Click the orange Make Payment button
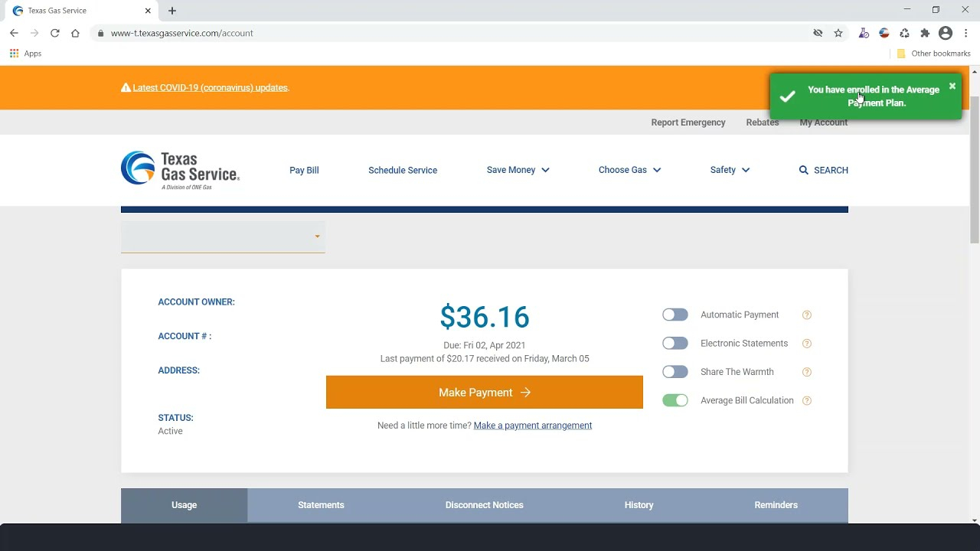Image resolution: width=980 pixels, height=551 pixels. 485,392
